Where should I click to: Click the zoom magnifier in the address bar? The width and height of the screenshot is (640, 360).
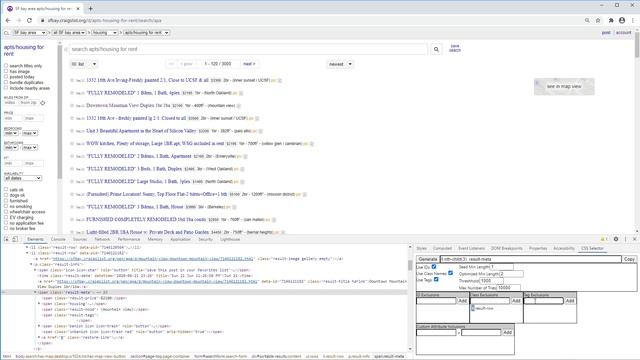[587, 20]
